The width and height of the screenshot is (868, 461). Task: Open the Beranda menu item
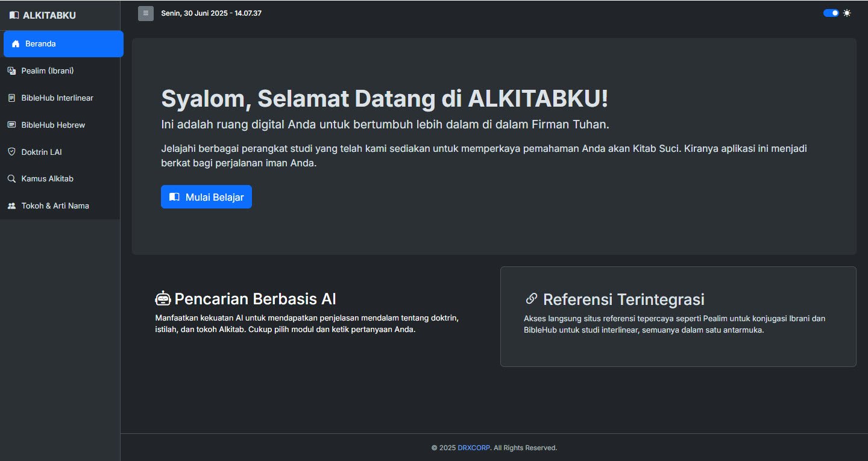[63, 44]
